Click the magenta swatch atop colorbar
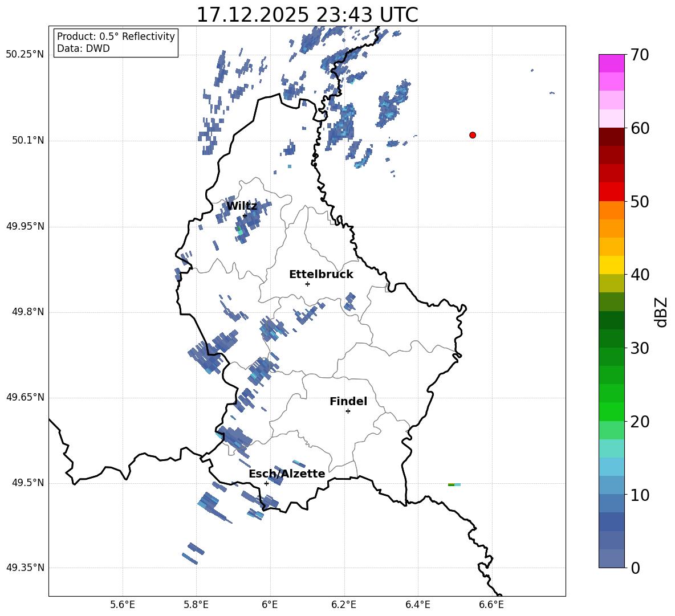 click(x=611, y=63)
